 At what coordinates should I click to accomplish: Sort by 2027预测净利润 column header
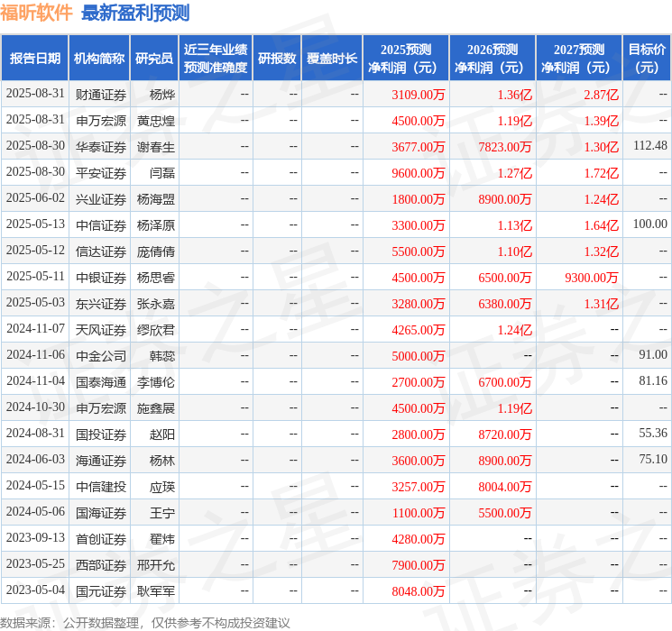(x=578, y=59)
